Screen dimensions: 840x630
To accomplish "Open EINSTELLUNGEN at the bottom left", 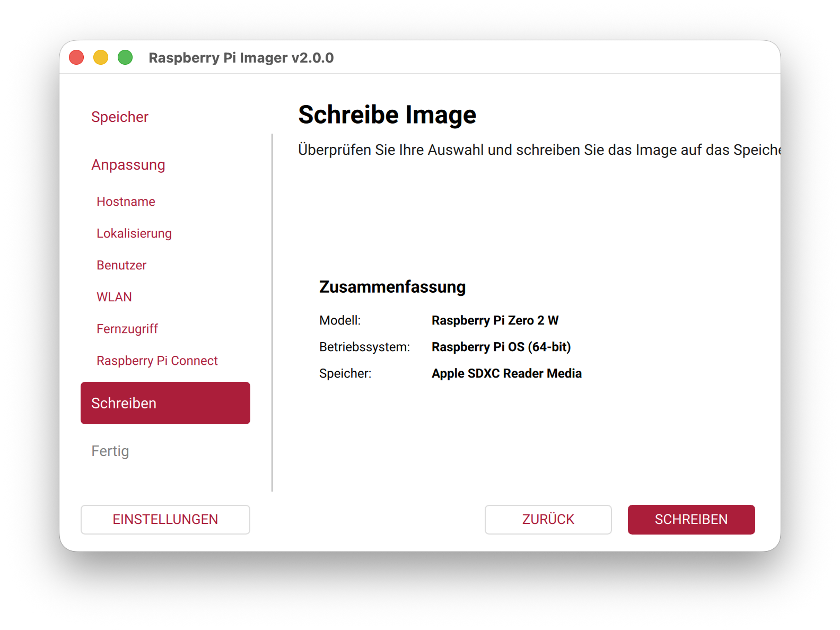I will click(165, 519).
